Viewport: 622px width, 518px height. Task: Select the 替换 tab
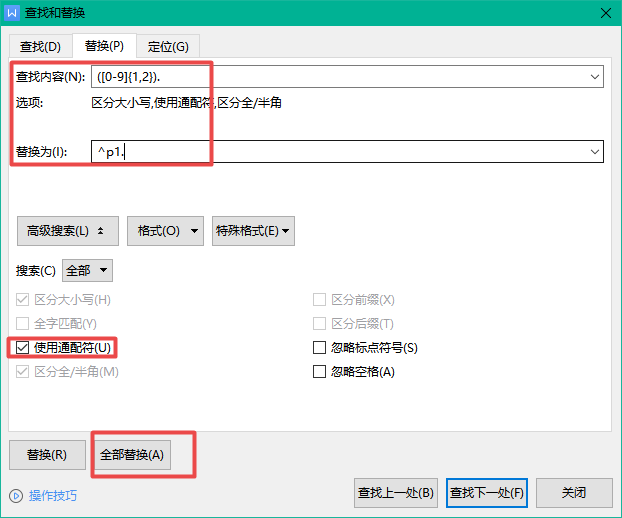(104, 46)
